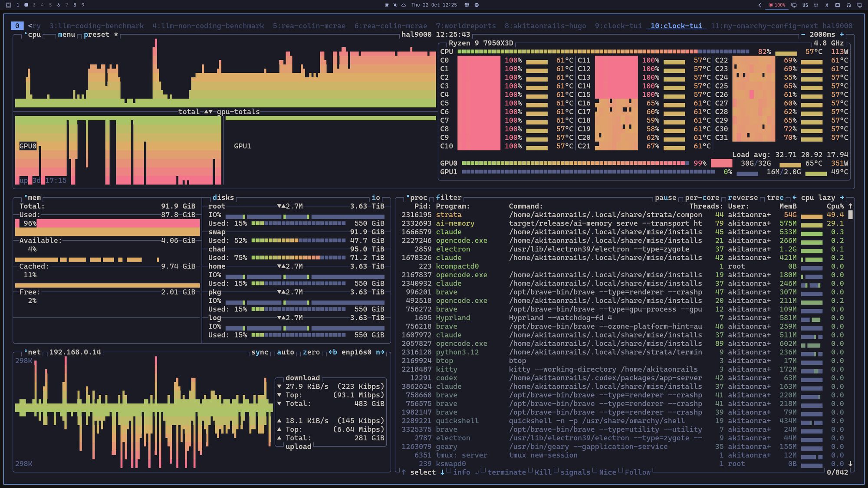The height and width of the screenshot is (488, 868).
Task: Change the cpu sort field in the proc header
Action: click(x=807, y=197)
